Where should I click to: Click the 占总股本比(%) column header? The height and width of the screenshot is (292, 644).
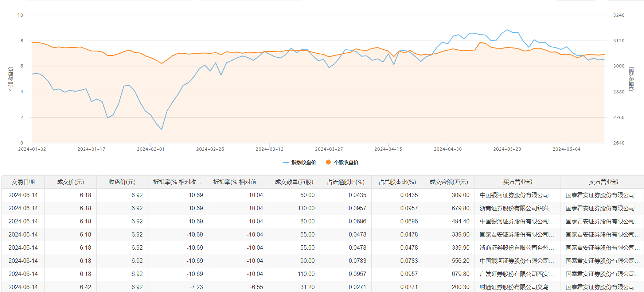pyautogui.click(x=397, y=182)
